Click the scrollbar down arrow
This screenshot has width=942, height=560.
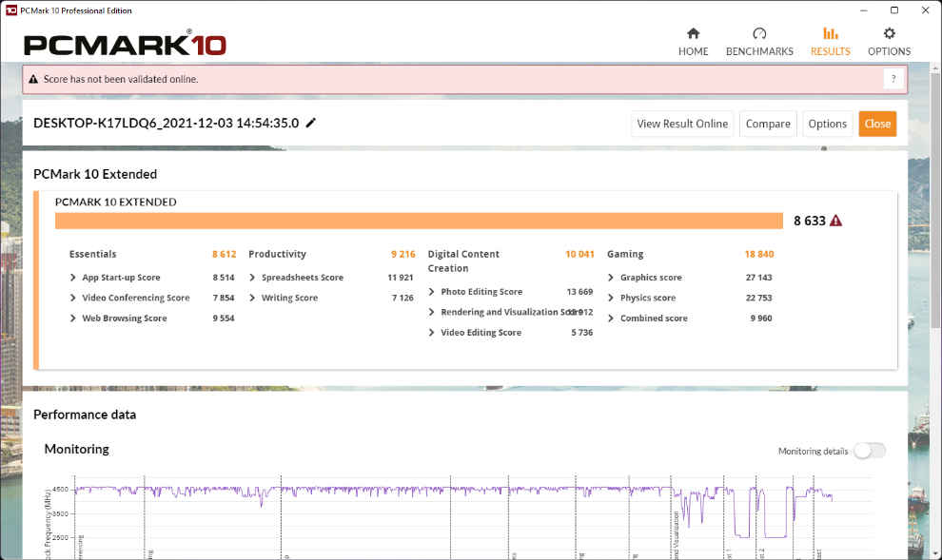(x=935, y=553)
